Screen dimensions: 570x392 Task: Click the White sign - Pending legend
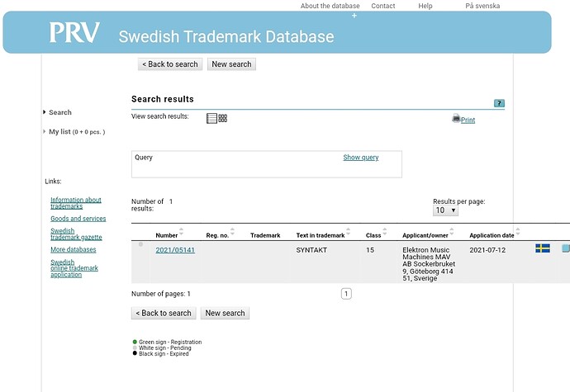point(162,347)
